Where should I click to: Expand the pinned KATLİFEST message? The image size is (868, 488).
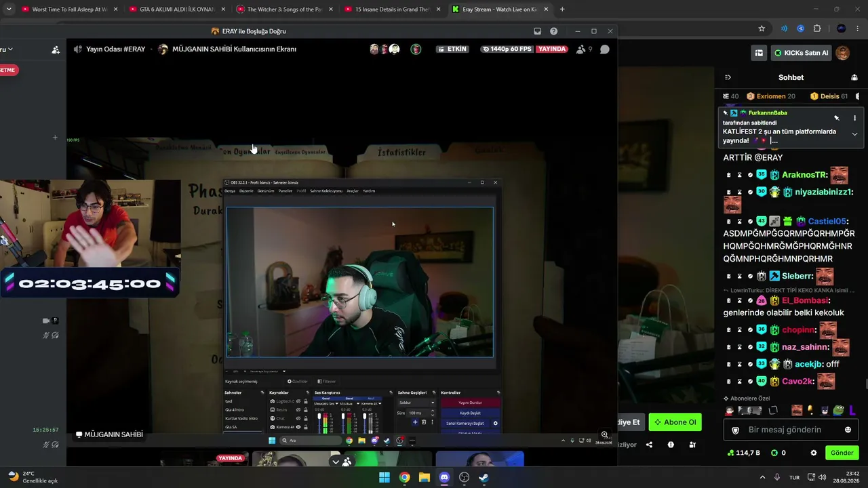854,134
